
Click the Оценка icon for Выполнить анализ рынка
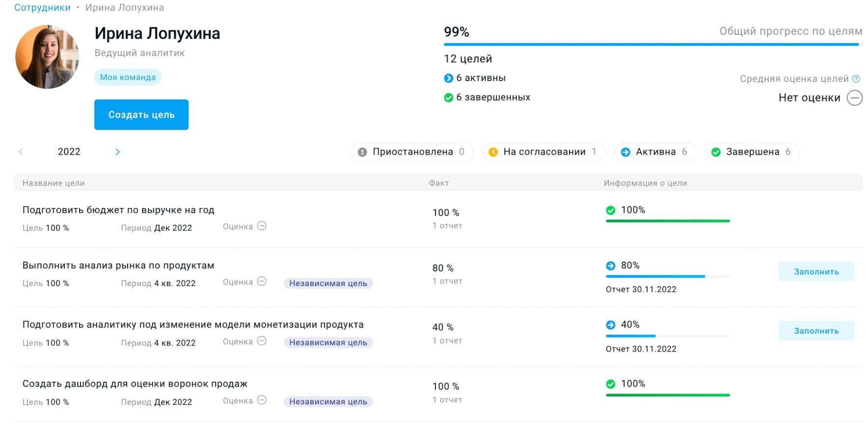point(262,282)
